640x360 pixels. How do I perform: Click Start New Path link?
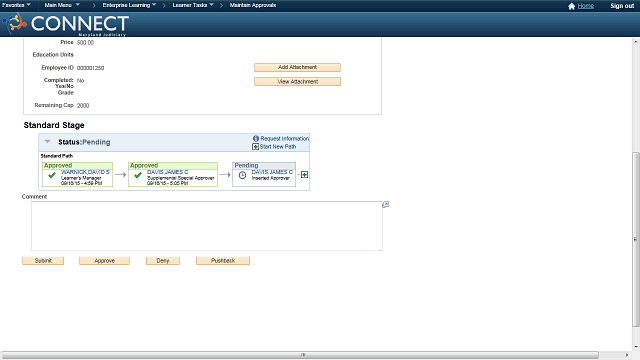(278, 147)
